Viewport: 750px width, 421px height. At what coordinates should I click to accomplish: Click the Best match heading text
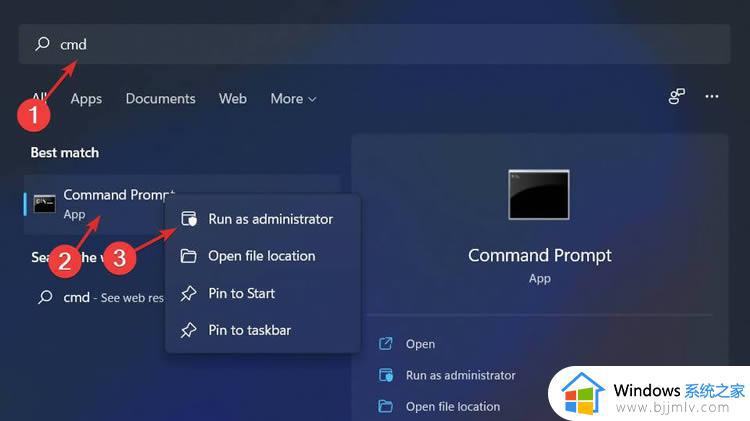65,153
